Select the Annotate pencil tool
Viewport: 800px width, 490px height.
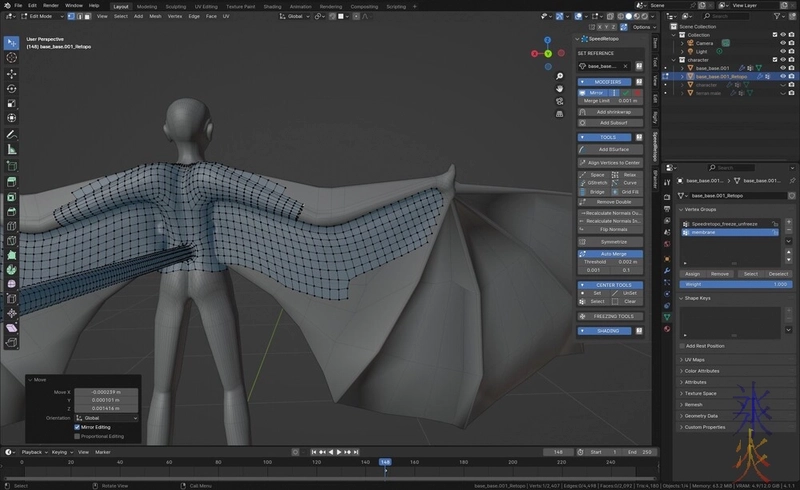[12, 134]
